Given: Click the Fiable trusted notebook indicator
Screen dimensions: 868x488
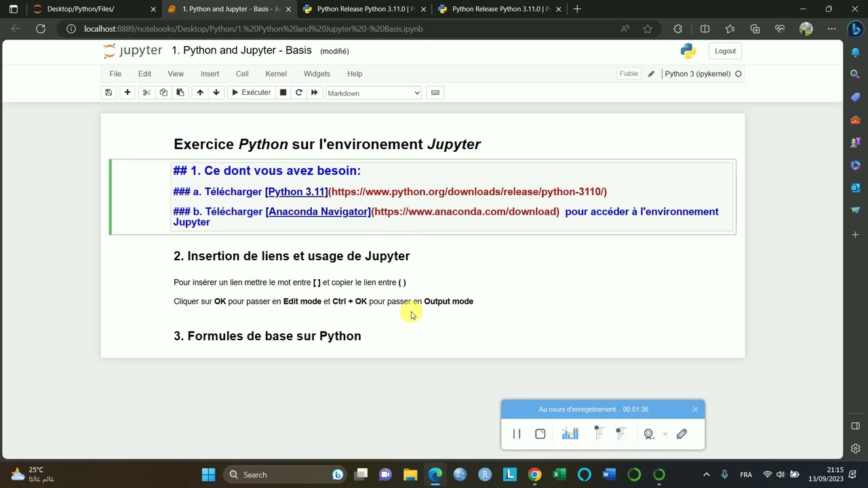Looking at the screenshot, I should [629, 74].
